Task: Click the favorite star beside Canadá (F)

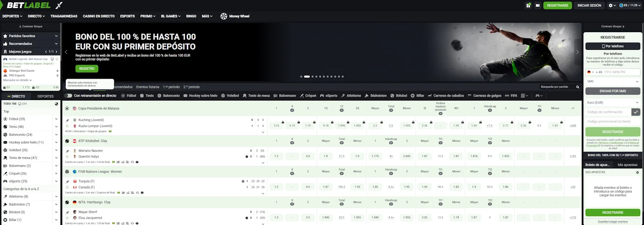Action: (67, 187)
